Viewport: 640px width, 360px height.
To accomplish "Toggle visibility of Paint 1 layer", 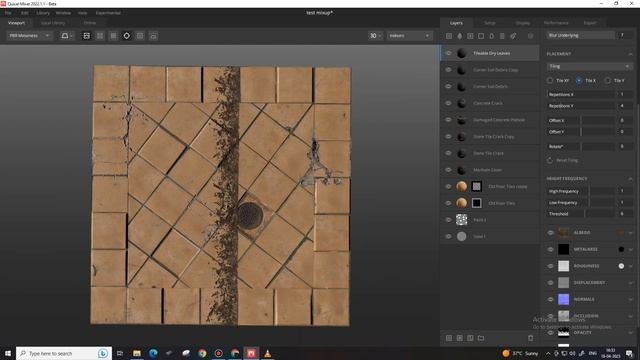I will point(449,220).
